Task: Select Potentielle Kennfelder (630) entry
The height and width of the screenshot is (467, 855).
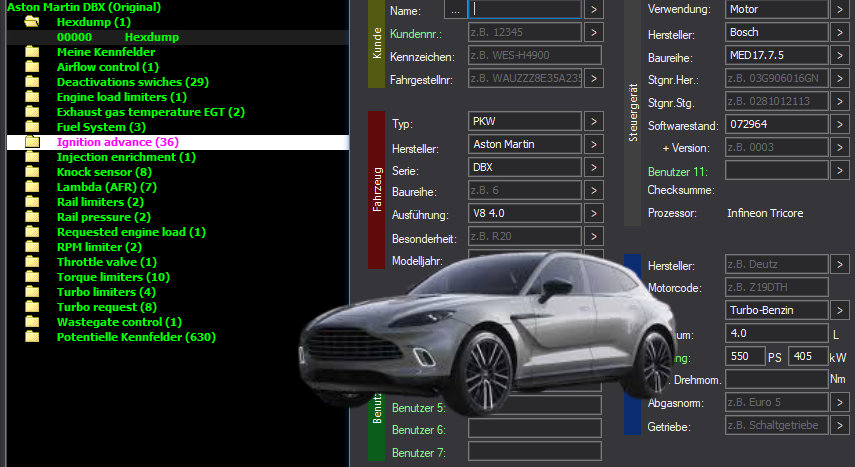Action: (136, 337)
